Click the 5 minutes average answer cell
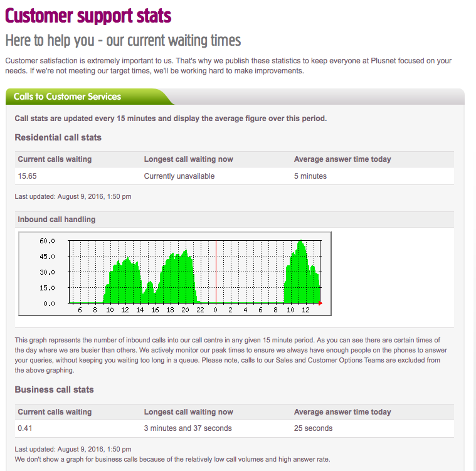This screenshot has width=476, height=471. tap(310, 176)
